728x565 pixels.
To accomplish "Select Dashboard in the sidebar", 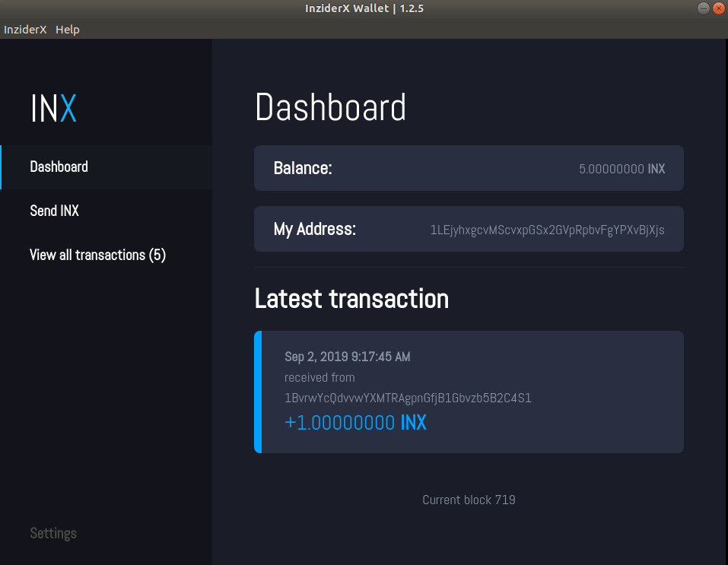I will [106, 167].
